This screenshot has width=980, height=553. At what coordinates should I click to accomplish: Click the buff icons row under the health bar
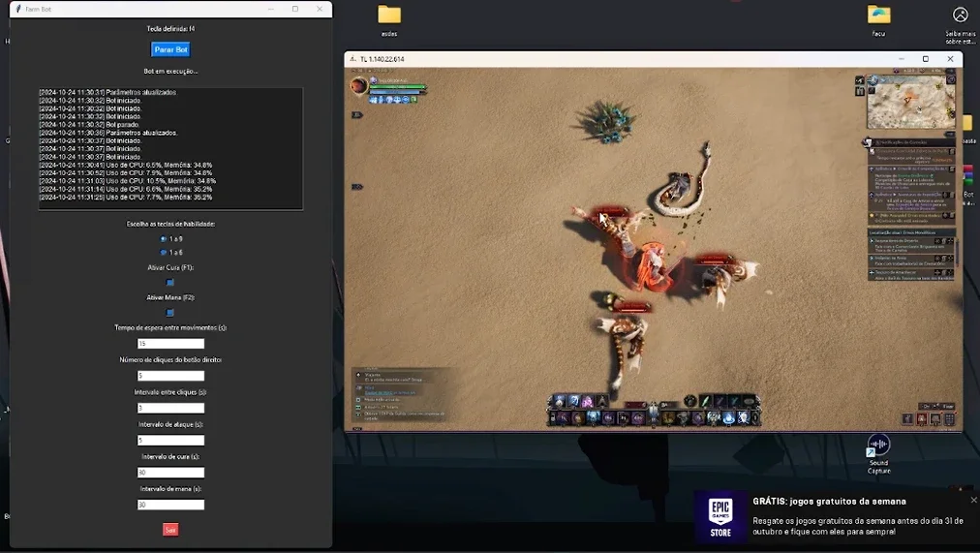tap(394, 100)
